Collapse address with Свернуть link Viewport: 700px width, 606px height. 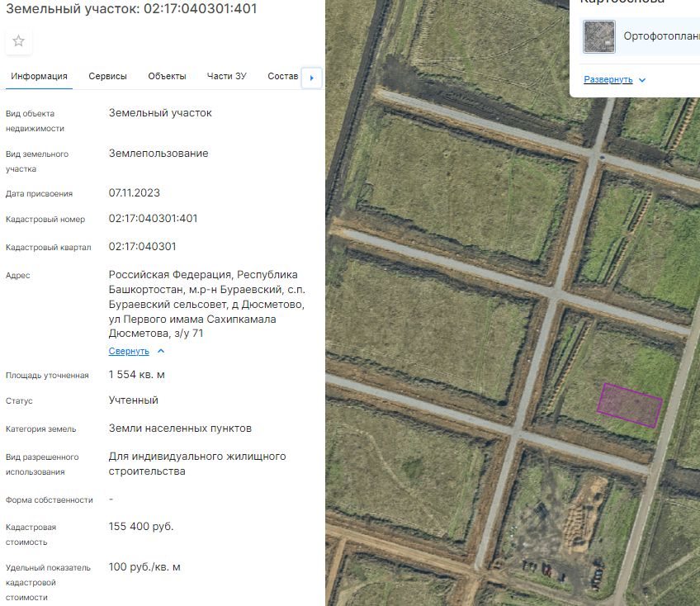pyautogui.click(x=129, y=351)
